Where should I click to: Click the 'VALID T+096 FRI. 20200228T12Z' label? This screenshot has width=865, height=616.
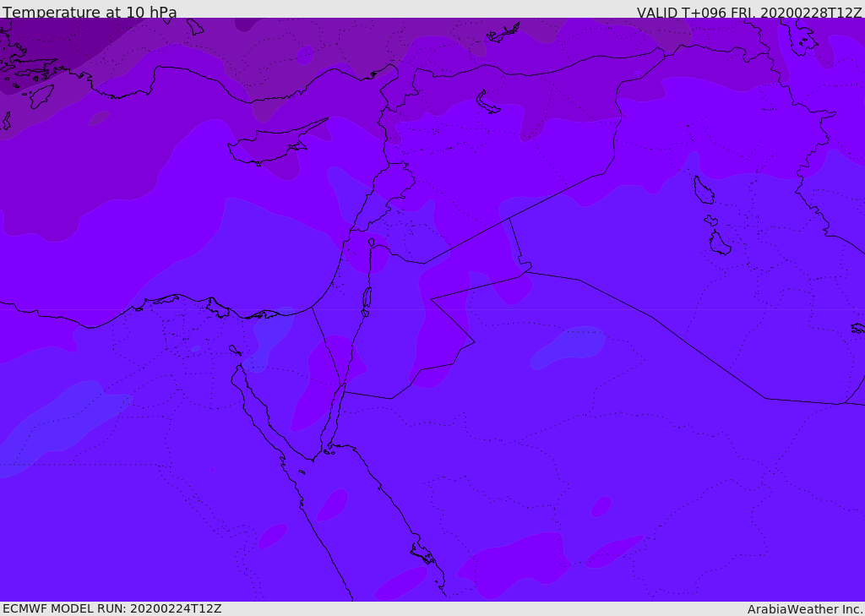tap(749, 12)
